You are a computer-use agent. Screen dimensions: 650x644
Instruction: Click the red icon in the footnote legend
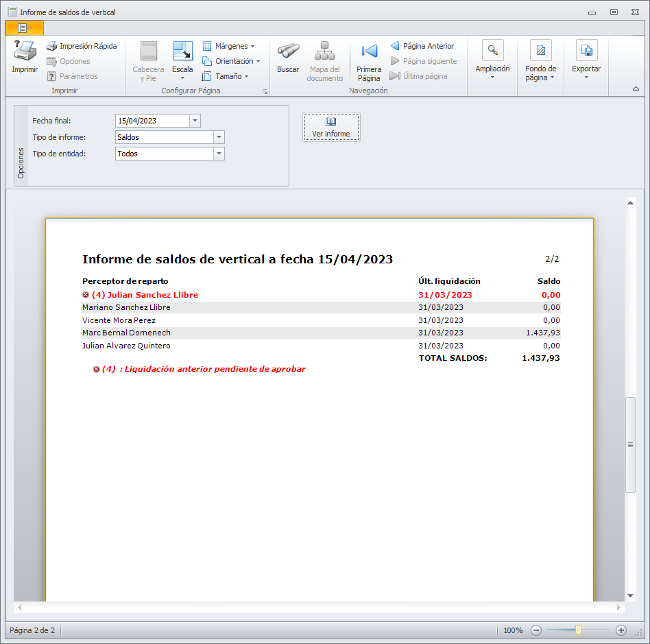click(x=97, y=370)
